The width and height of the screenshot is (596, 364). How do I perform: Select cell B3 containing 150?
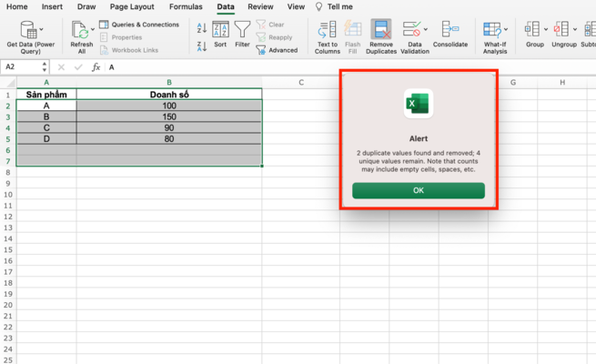[x=169, y=116]
